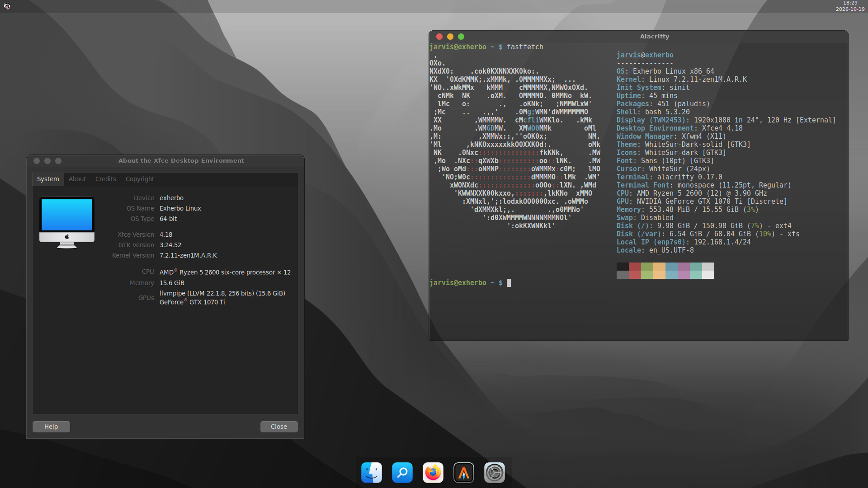Click the clock in the top panel
The height and width of the screenshot is (488, 868).
850,6
